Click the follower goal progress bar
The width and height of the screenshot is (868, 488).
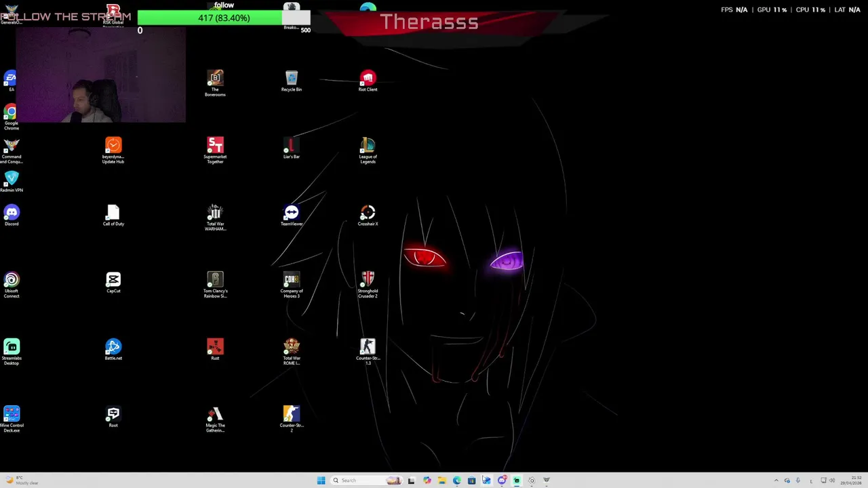point(224,18)
